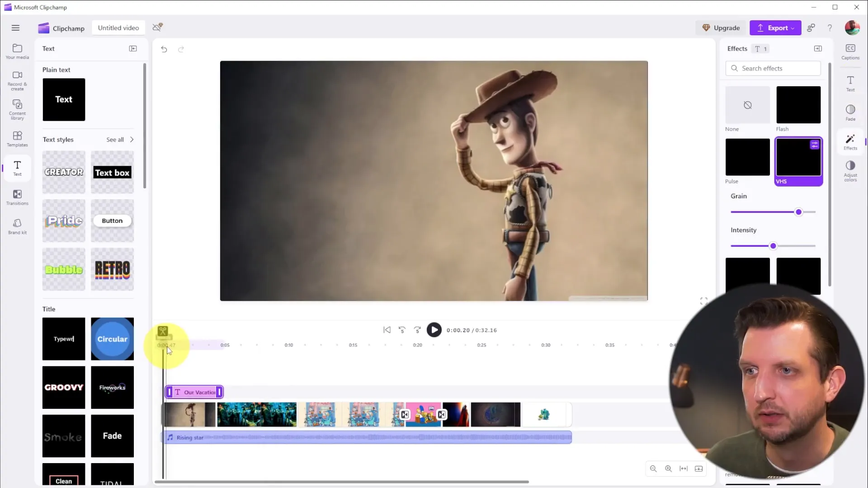The height and width of the screenshot is (488, 868).
Task: Click the cloud sync status icon
Action: tap(157, 28)
